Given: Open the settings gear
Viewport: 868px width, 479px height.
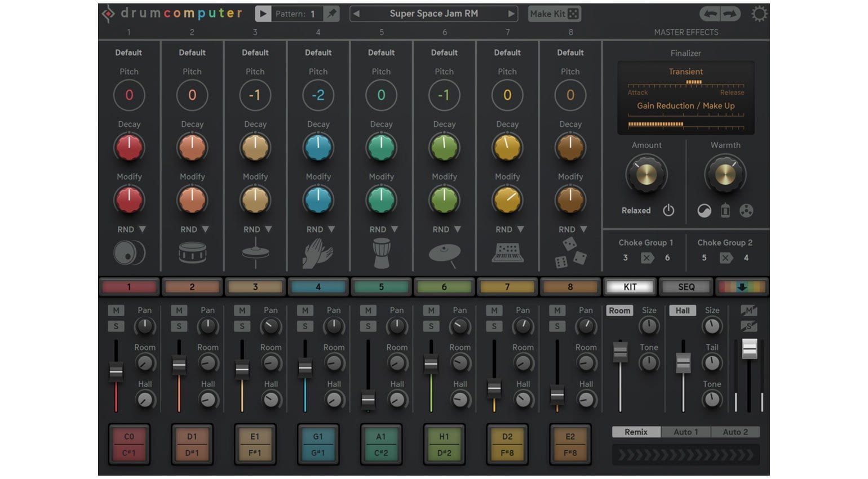Looking at the screenshot, I should [759, 14].
